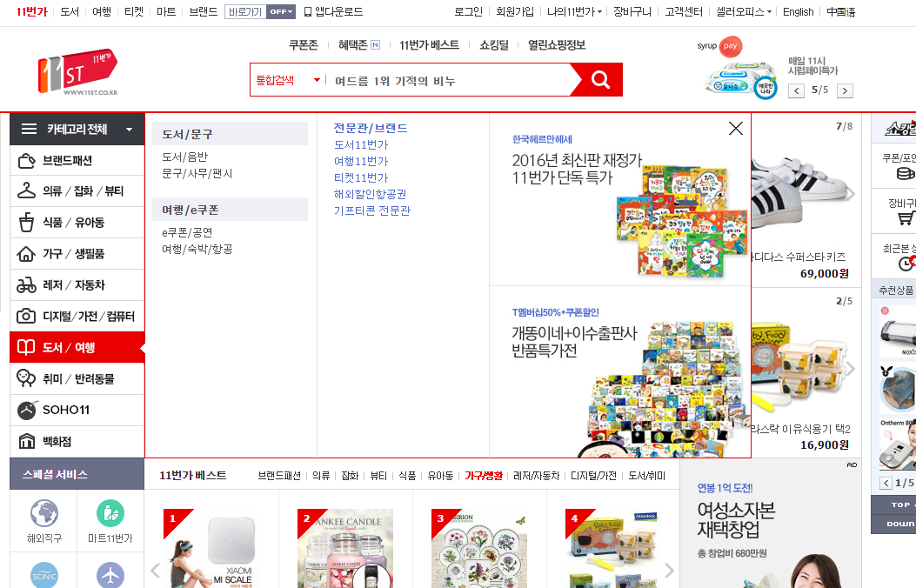Open the 여성소자본 재택창업 ad
The image size is (916, 588).
pos(771,524)
